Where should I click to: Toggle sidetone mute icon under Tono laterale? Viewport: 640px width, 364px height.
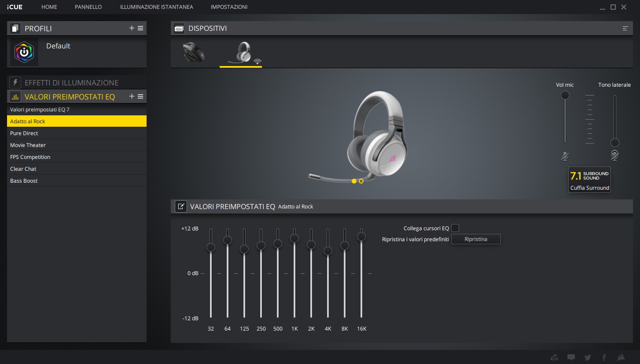pos(615,155)
